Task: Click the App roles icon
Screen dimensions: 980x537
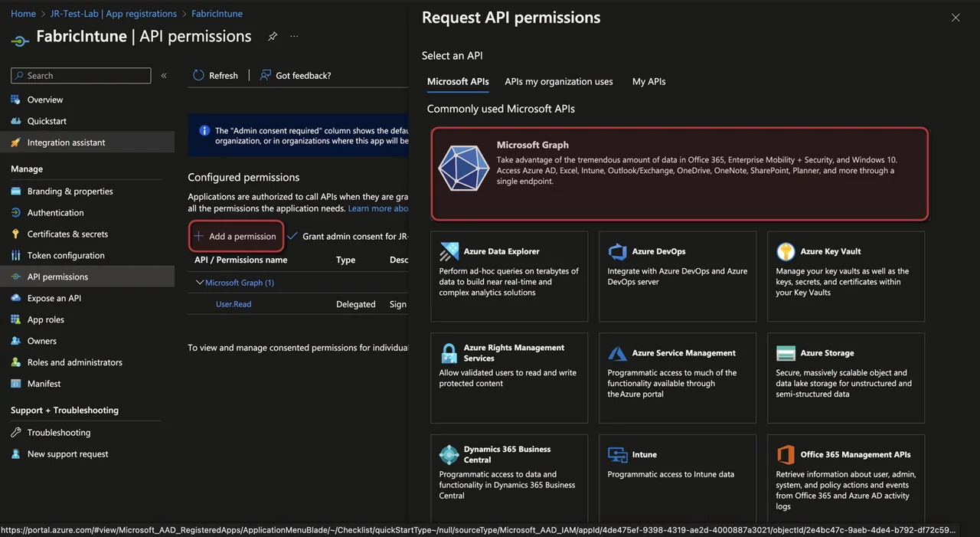Action: point(15,320)
